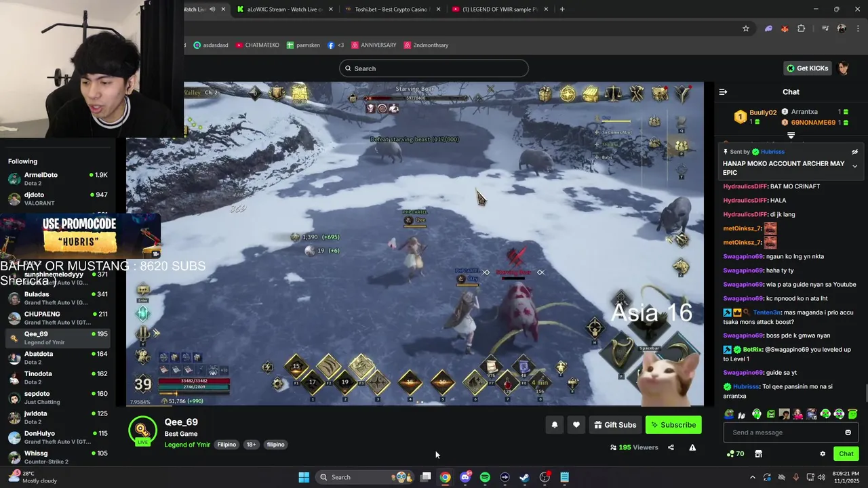Screen dimensions: 868x488
Task: Open the ANNIVERSARY bookmark
Action: 374,45
